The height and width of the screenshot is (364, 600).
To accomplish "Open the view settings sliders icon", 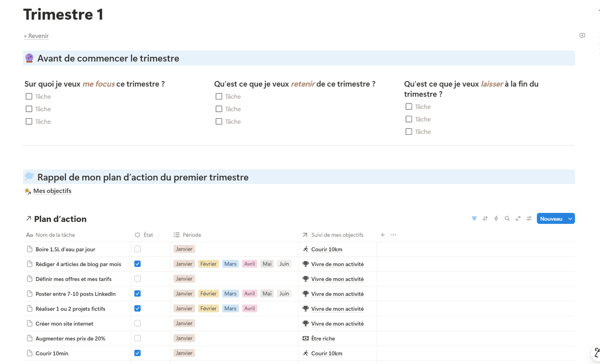I will (x=529, y=219).
